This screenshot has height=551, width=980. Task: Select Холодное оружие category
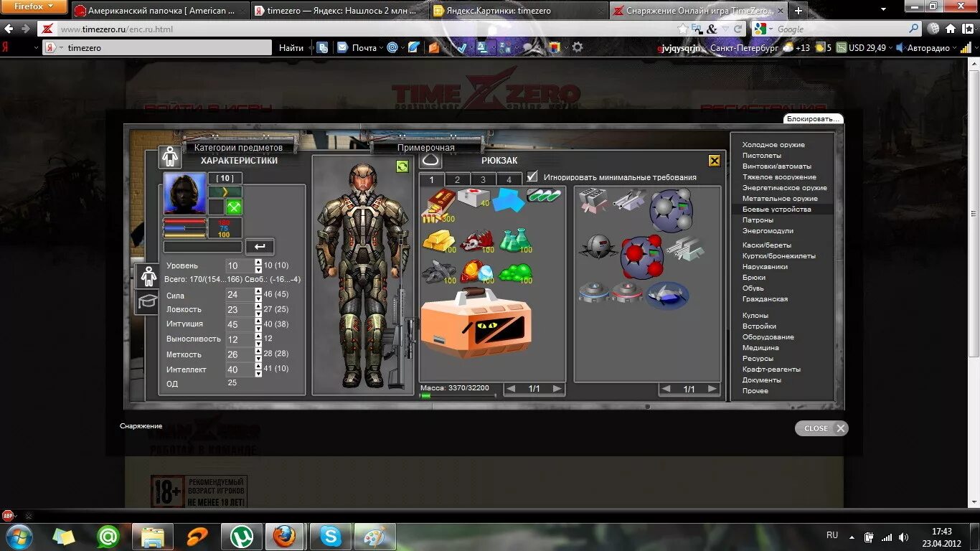tap(773, 145)
